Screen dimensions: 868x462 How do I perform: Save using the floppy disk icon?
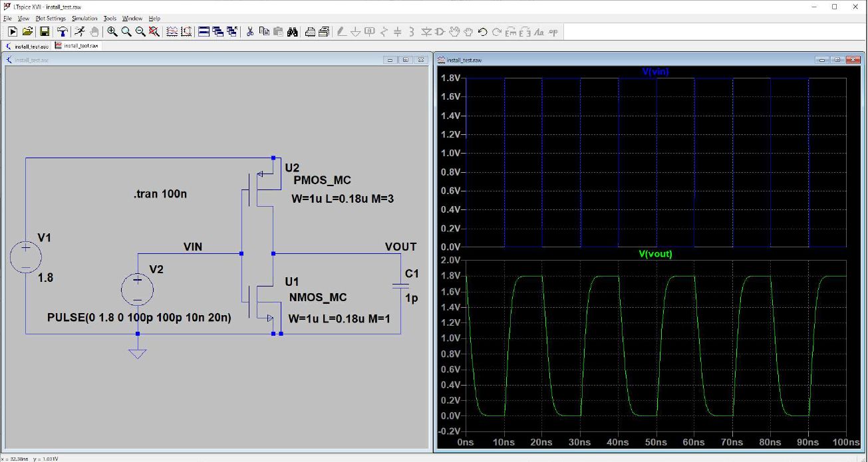[45, 31]
